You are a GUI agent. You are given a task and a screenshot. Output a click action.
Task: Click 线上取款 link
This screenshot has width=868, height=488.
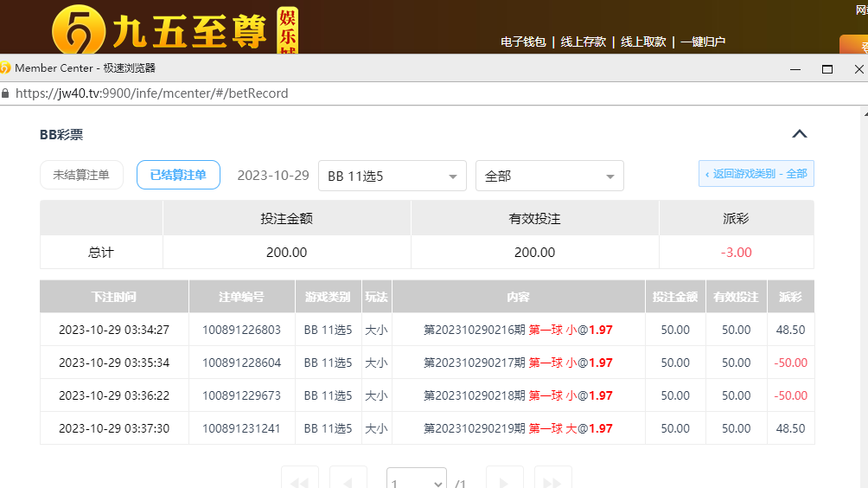click(x=643, y=42)
